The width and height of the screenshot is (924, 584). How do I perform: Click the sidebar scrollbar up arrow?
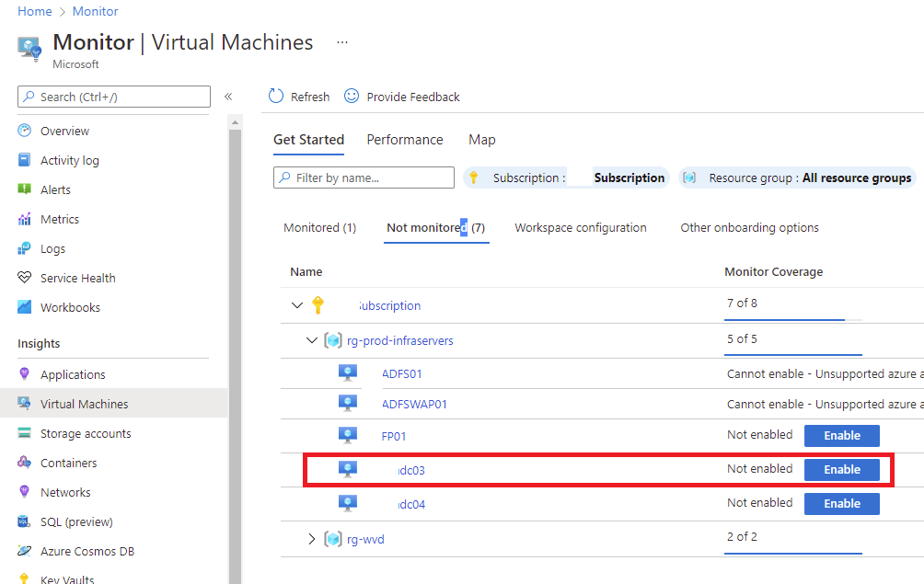pos(235,122)
